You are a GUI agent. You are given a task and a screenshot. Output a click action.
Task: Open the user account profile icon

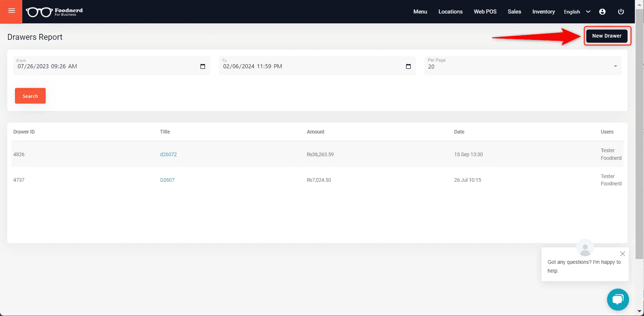tap(602, 12)
